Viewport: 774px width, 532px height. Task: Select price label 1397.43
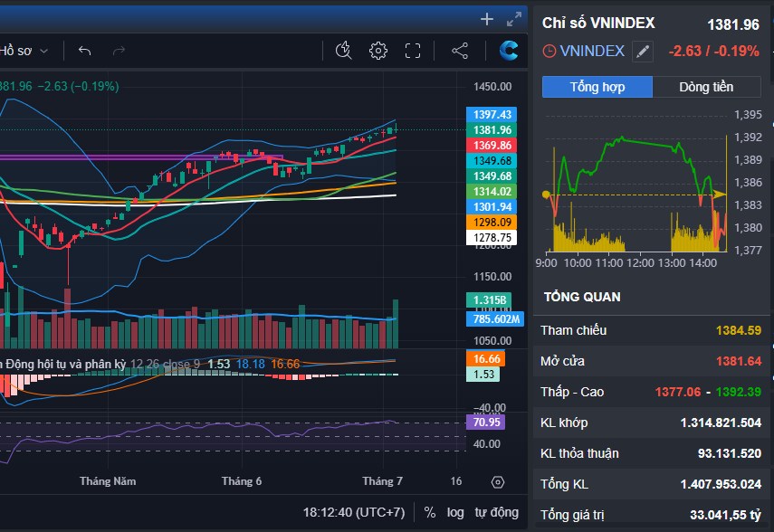click(492, 115)
